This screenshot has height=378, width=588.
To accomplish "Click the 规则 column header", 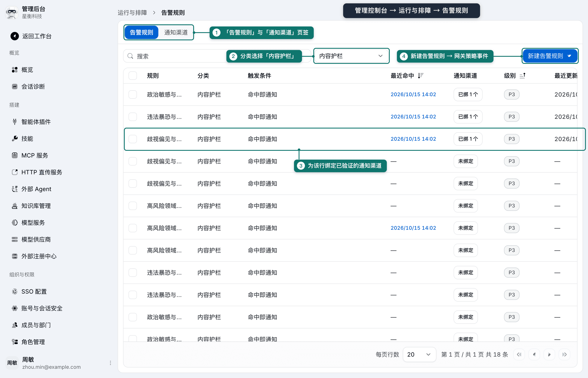I will [153, 76].
